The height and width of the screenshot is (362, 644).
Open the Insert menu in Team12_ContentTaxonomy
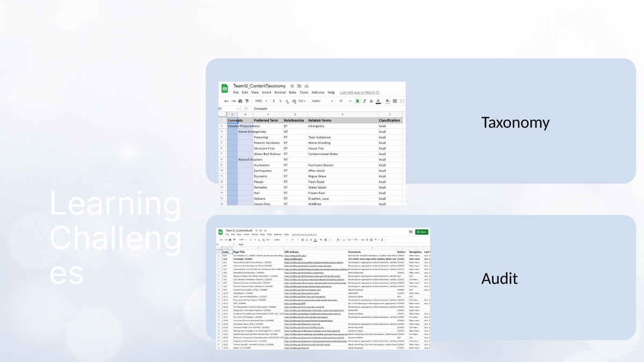click(267, 92)
